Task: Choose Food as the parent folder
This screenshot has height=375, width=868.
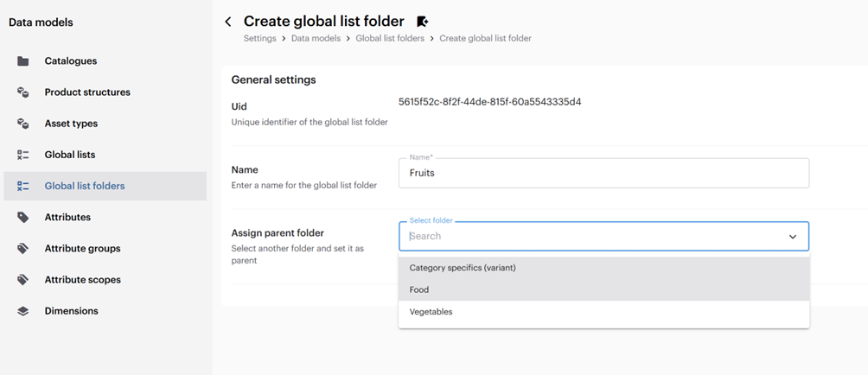Action: [419, 290]
